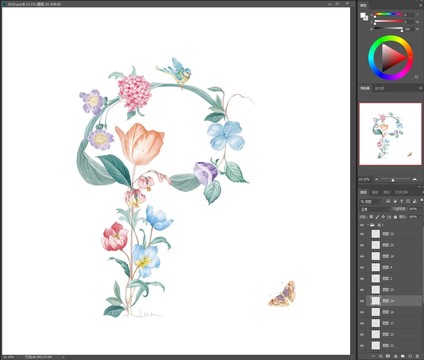The image size is (424, 360).
Task: Click the rainbow hue slider in Color panel
Action: [x=388, y=14]
